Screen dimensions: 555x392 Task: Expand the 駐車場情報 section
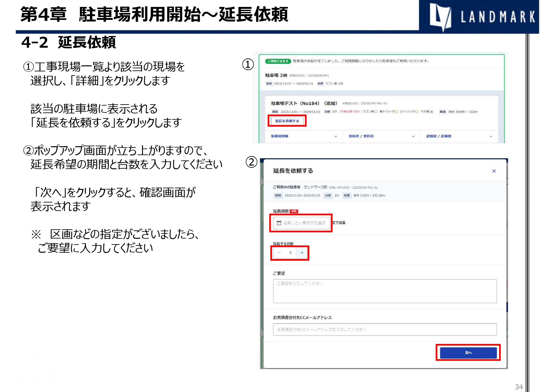(304, 136)
